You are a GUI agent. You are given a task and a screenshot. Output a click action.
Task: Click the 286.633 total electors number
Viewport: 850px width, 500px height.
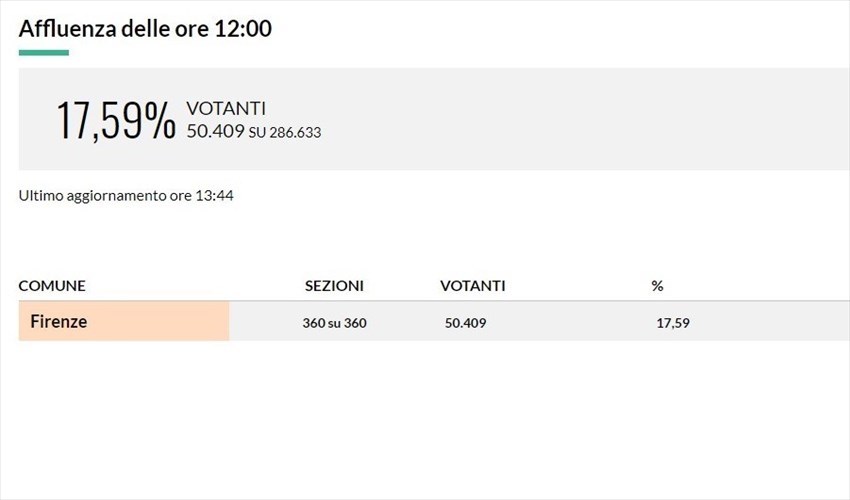pos(293,132)
